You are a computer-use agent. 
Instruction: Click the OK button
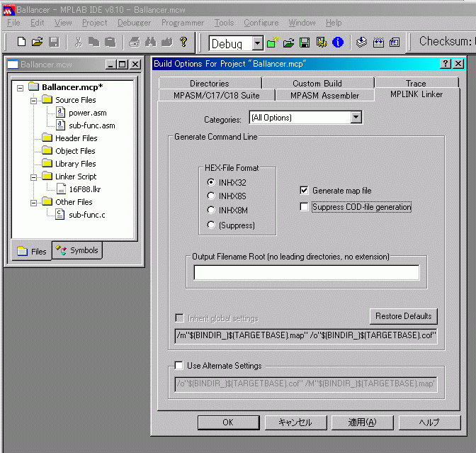tap(229, 423)
